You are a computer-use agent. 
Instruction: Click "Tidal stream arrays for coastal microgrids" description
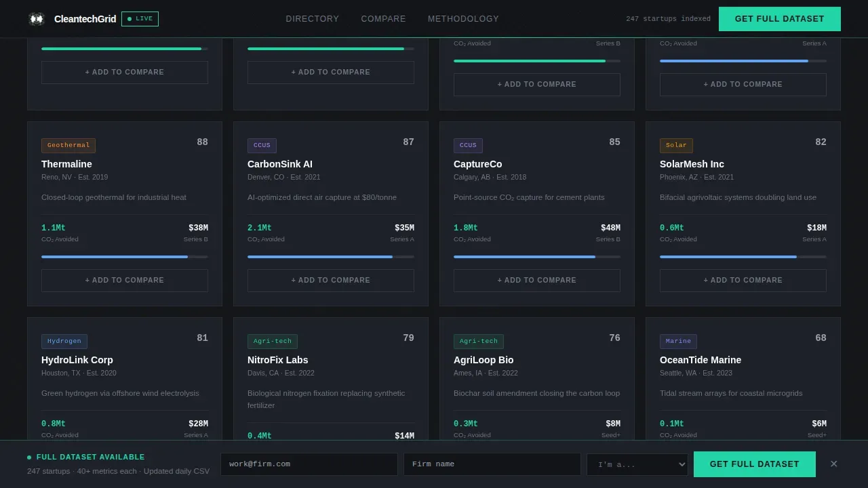pos(731,394)
